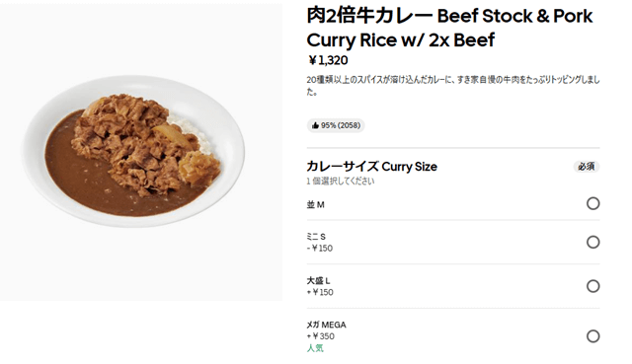The image size is (632, 364).
Task: Click the 大盛 L option label
Action: pos(318,281)
